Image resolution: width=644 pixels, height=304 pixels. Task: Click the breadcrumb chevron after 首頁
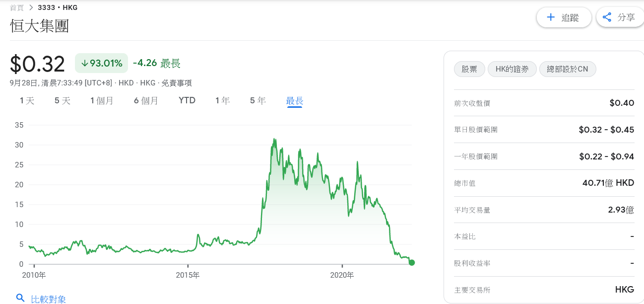point(31,7)
